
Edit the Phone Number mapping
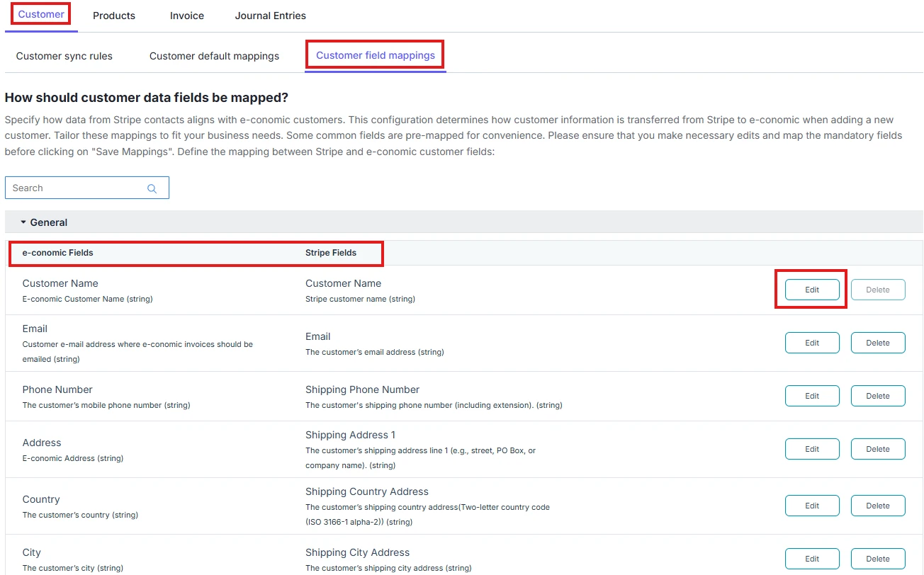812,396
